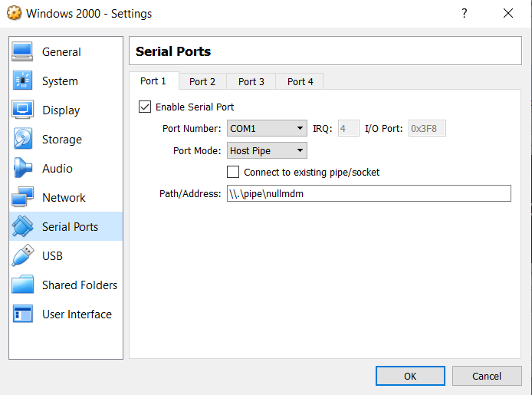Open the Port Number COM1 dropdown

tap(267, 128)
